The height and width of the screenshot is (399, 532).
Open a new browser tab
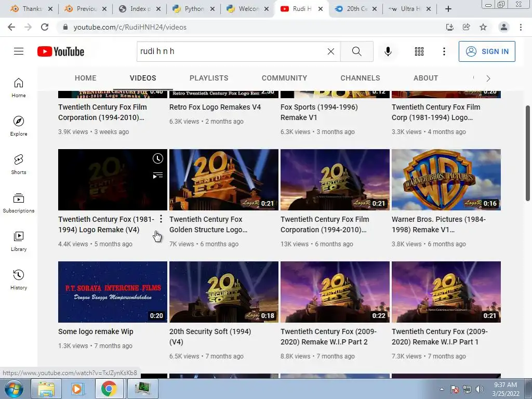click(448, 9)
